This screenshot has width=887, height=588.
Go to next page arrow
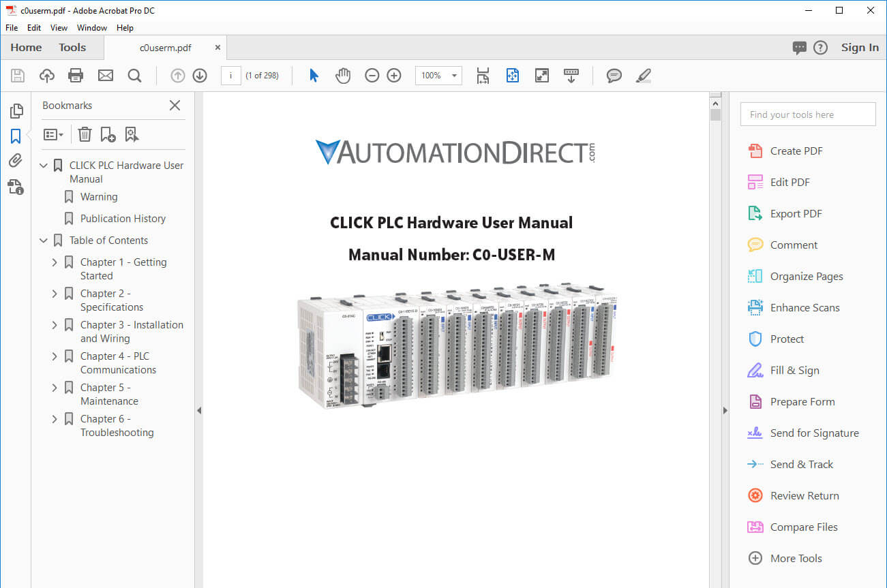(200, 76)
